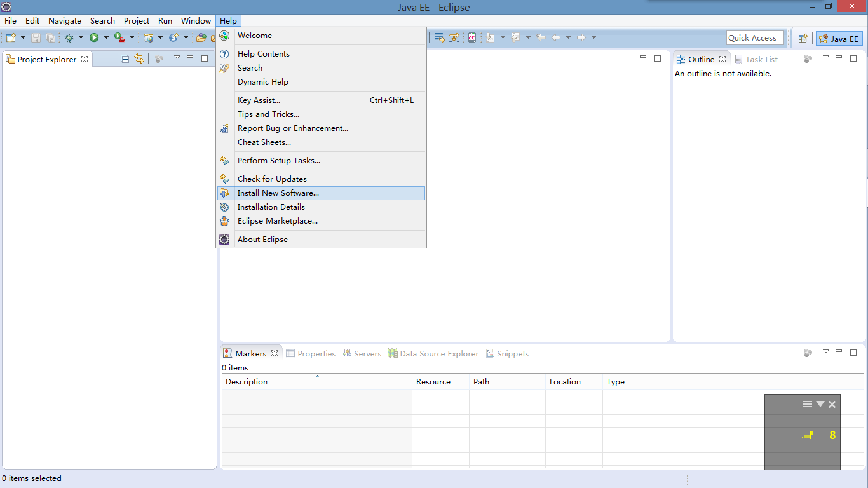Screen dimensions: 868x488
Task: Click the Report Bug icon in Help menu
Action: click(x=224, y=128)
